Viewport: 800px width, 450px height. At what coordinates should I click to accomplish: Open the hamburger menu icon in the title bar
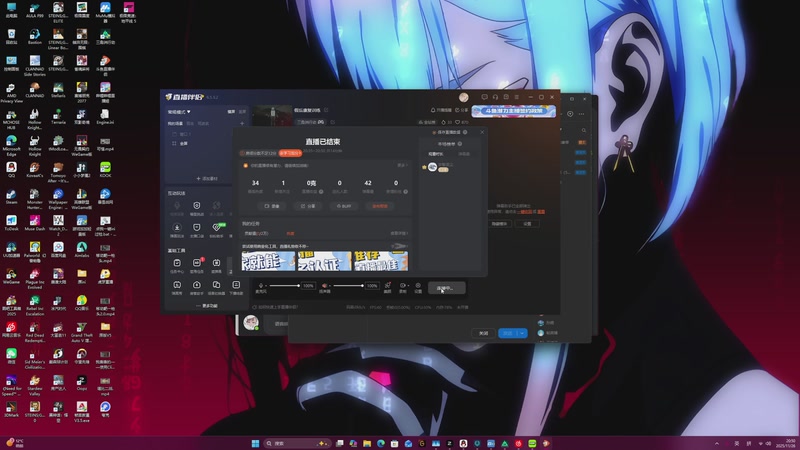[x=517, y=97]
